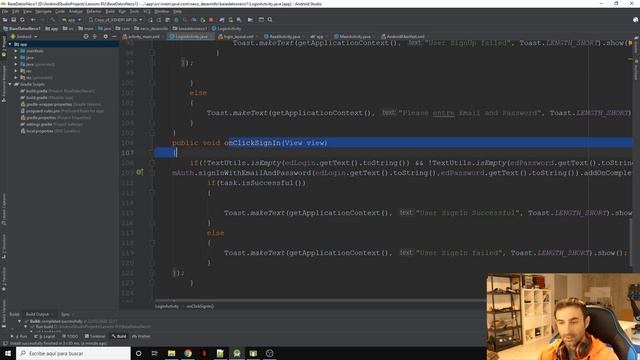Click the bottom-left tool window toggle icon

(5, 343)
